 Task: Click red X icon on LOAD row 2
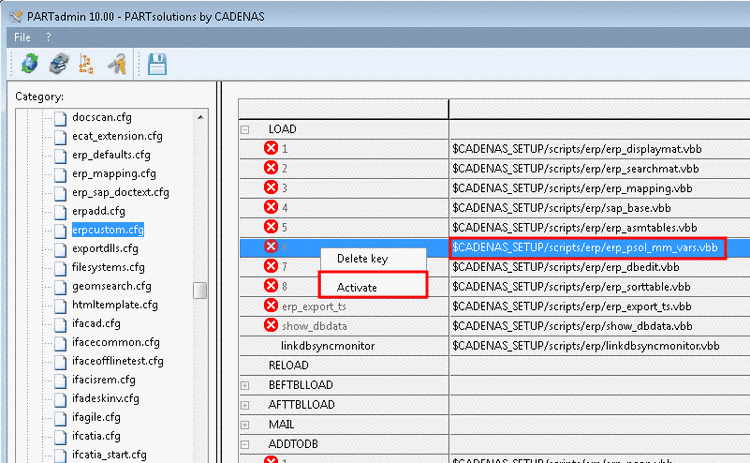pos(271,167)
